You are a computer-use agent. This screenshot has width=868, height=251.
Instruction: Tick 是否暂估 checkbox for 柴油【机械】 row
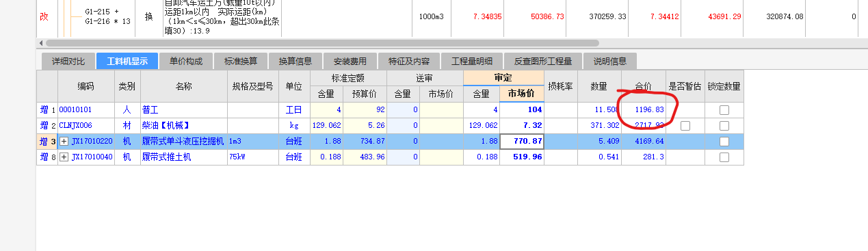685,125
